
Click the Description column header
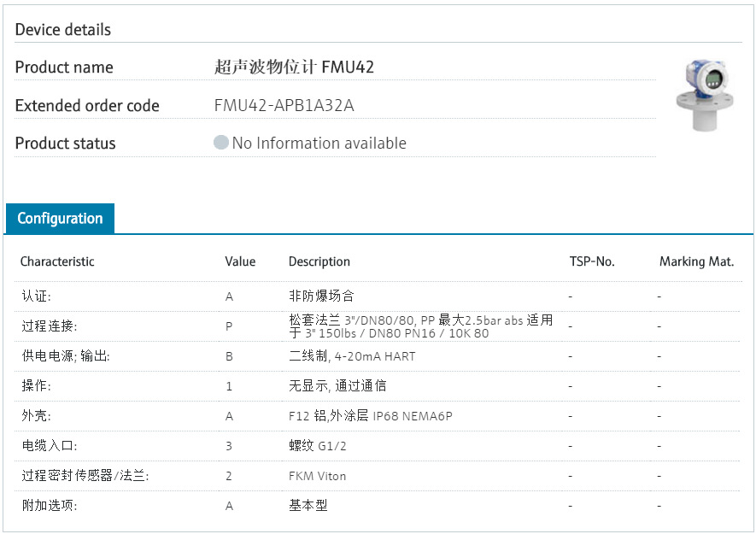(319, 261)
